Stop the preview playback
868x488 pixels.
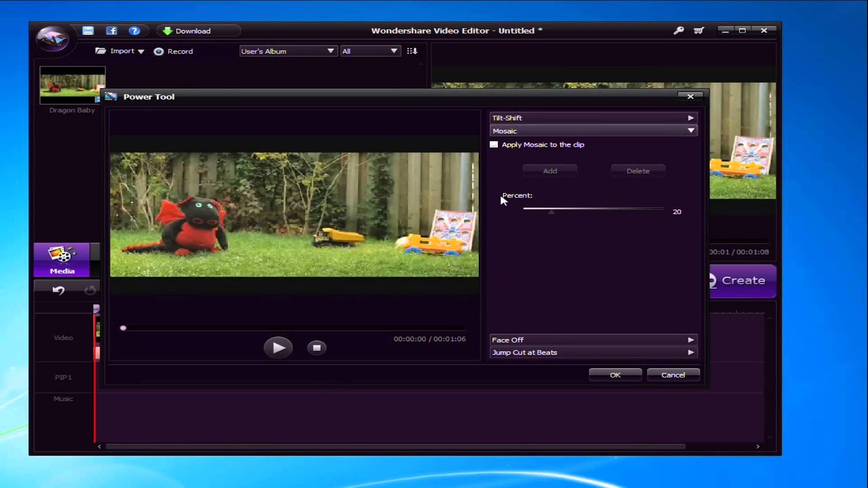point(317,348)
